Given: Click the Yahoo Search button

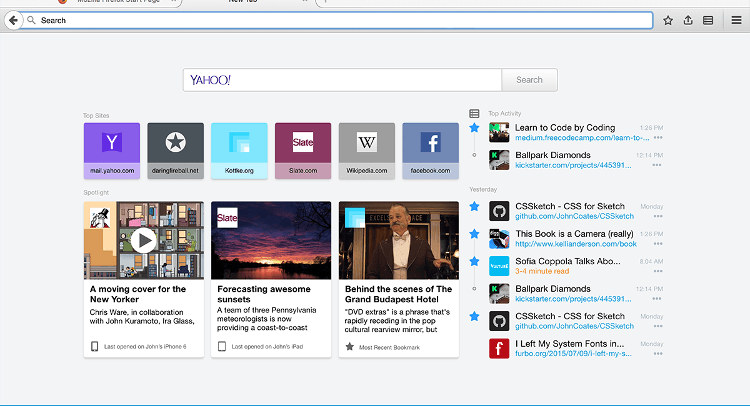Looking at the screenshot, I should [x=529, y=80].
